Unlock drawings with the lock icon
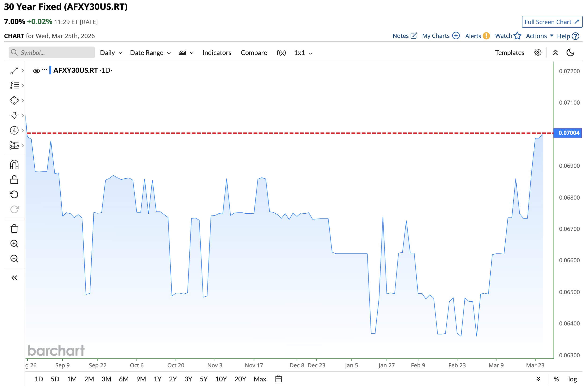Viewport: 588px width, 387px height. tap(14, 179)
